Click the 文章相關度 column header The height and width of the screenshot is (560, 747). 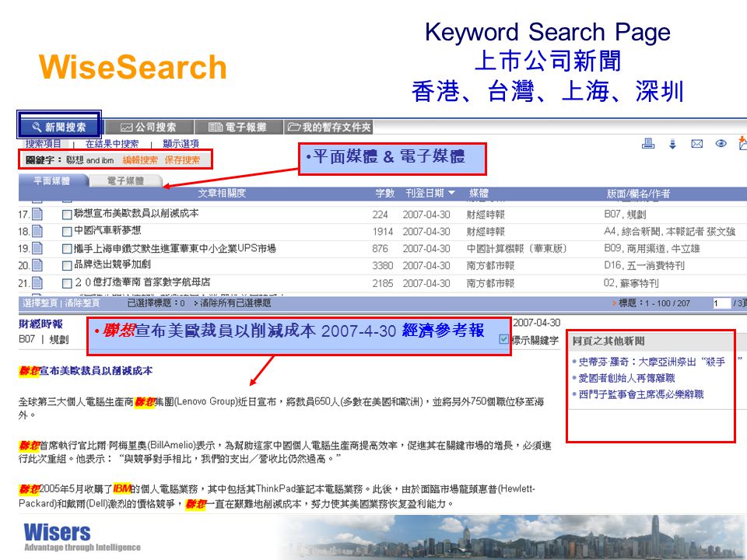(x=222, y=193)
